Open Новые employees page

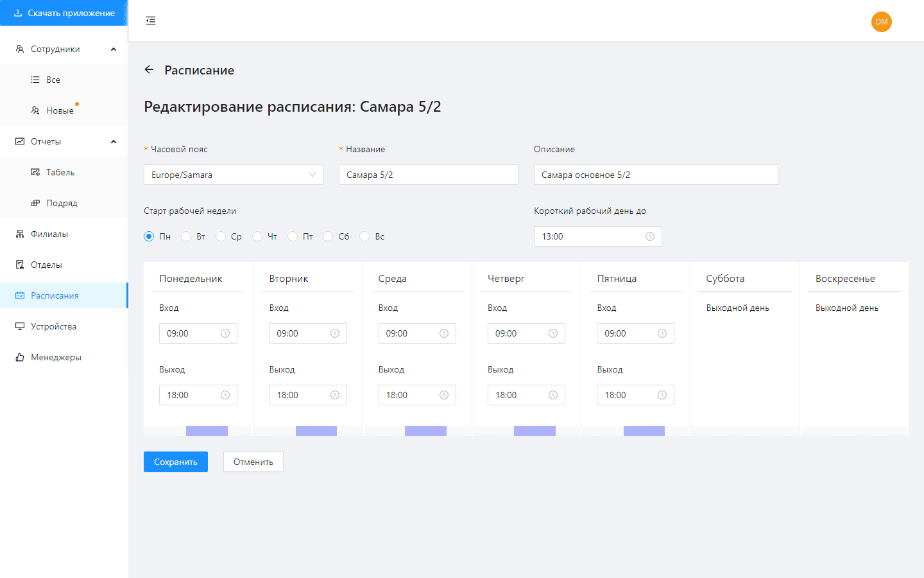point(64,110)
